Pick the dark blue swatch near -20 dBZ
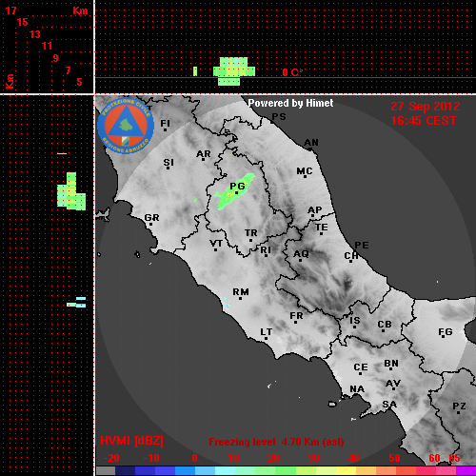The height and width of the screenshot is (476, 476). coord(125,470)
